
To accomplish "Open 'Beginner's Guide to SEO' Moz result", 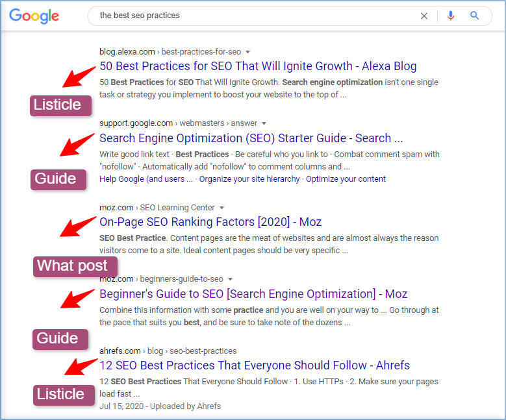I will tap(253, 294).
